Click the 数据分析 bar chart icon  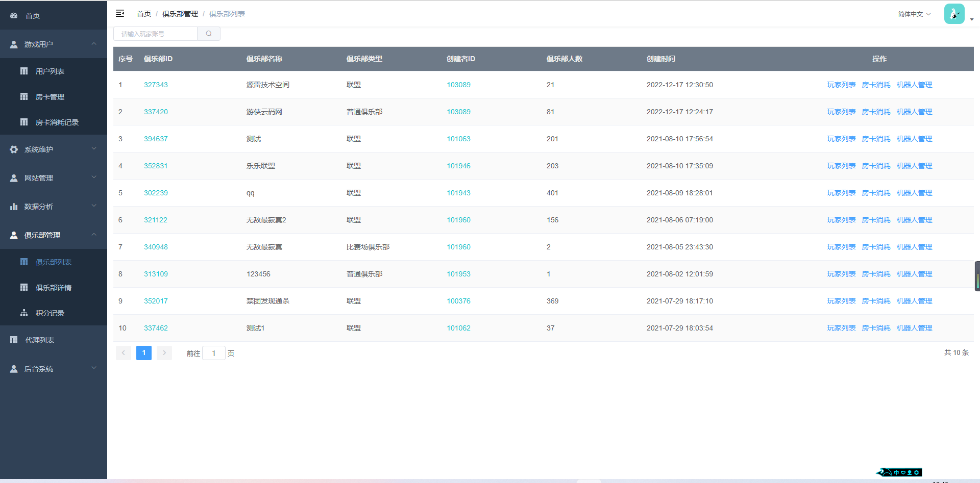14,207
